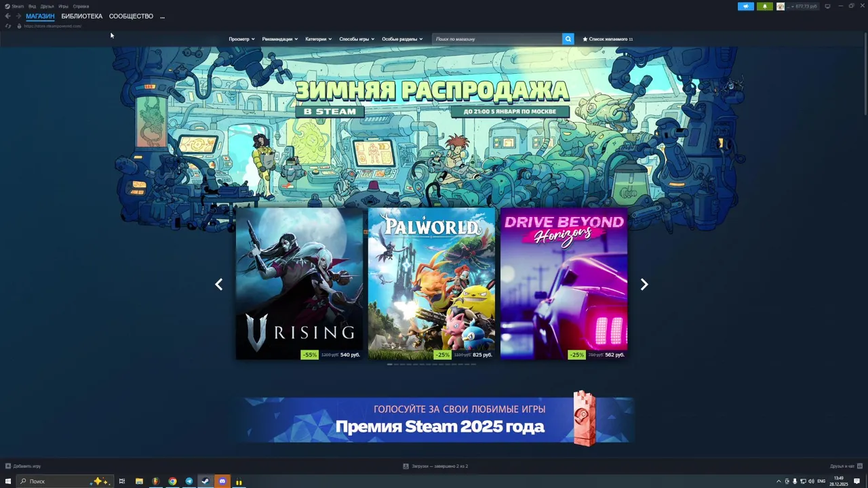Expand the Просмотр dropdown
Screen dimensions: 868x488
click(x=241, y=39)
